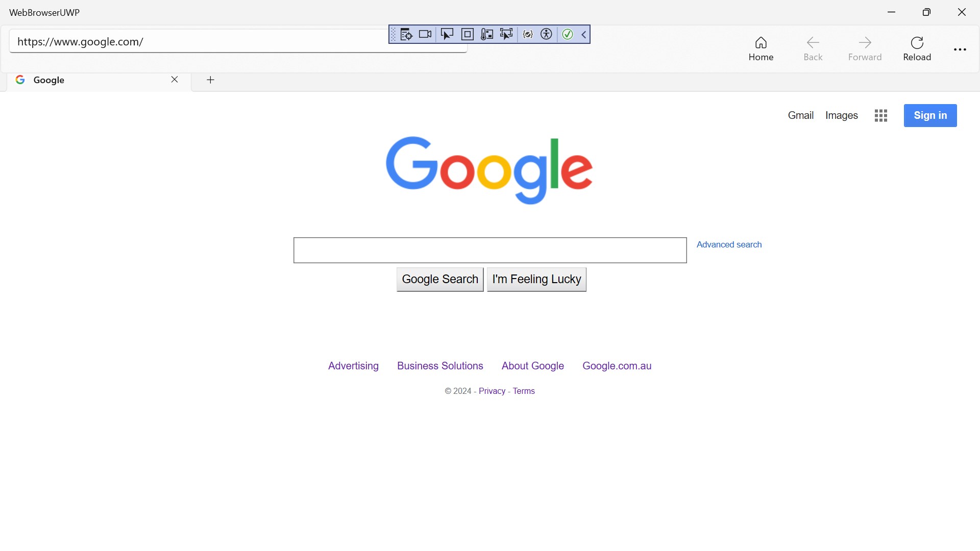Click inside the Google search box
Image resolution: width=980 pixels, height=551 pixels.
(490, 250)
